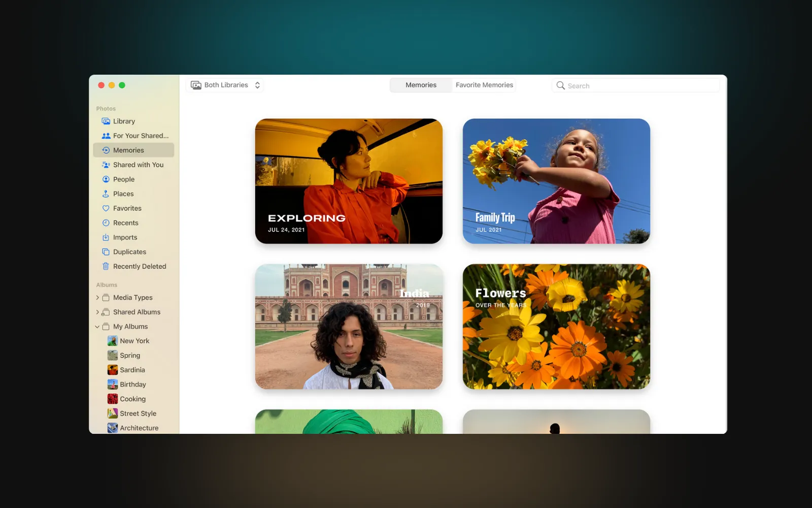This screenshot has height=508, width=812.
Task: Open the Both Libraries dropdown arrows
Action: (x=257, y=85)
